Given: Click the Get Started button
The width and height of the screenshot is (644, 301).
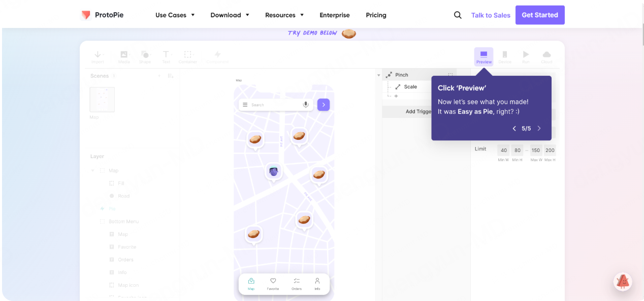Looking at the screenshot, I should coord(539,15).
